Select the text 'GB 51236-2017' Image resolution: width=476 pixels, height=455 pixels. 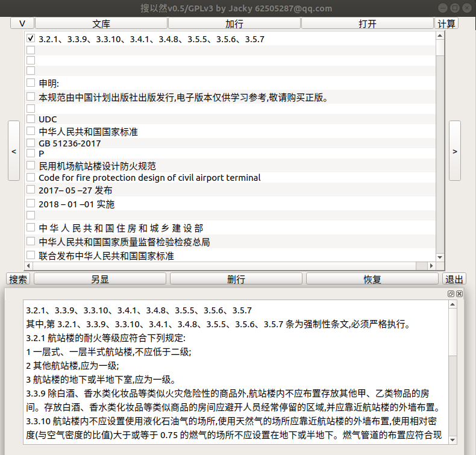pos(69,143)
